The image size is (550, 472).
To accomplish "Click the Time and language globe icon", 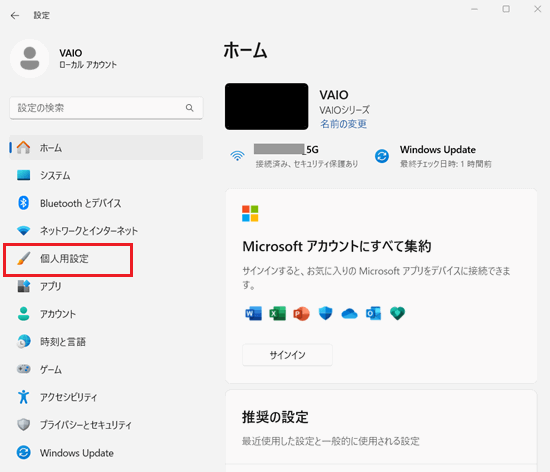I will click(24, 342).
